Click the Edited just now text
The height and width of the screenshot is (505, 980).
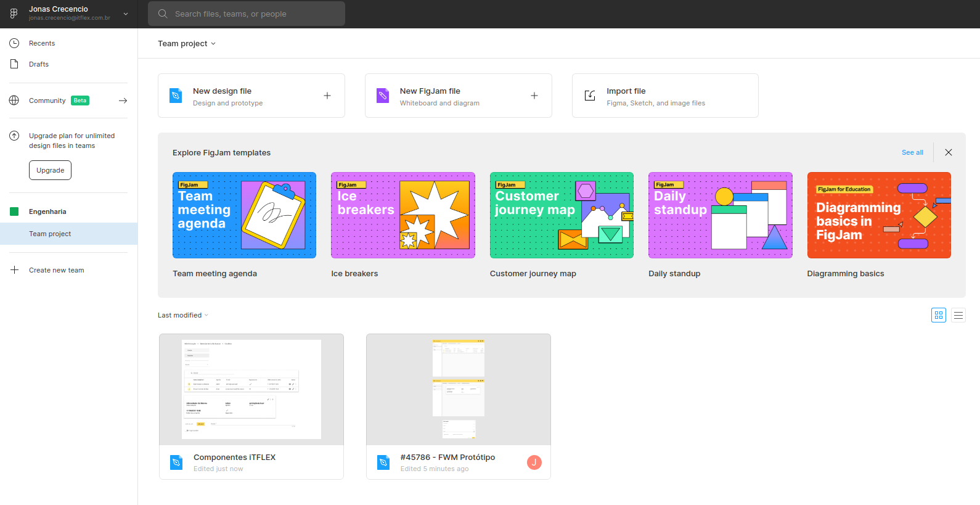pyautogui.click(x=218, y=469)
